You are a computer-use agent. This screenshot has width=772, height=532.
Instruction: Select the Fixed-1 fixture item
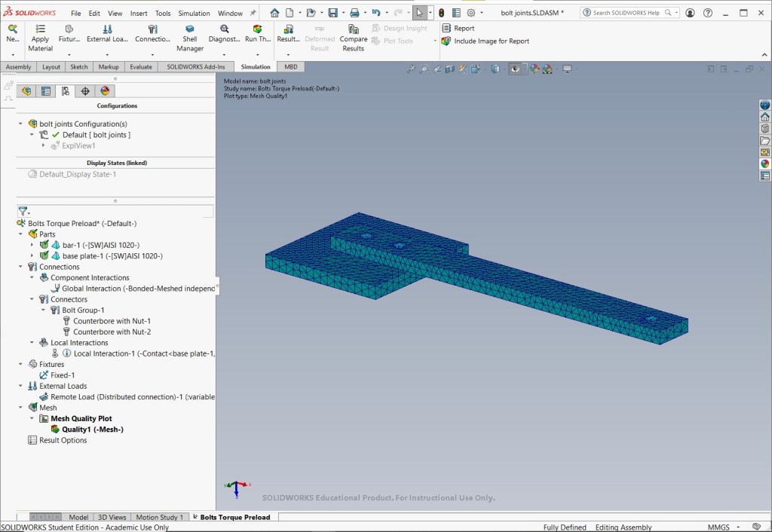[x=63, y=375]
